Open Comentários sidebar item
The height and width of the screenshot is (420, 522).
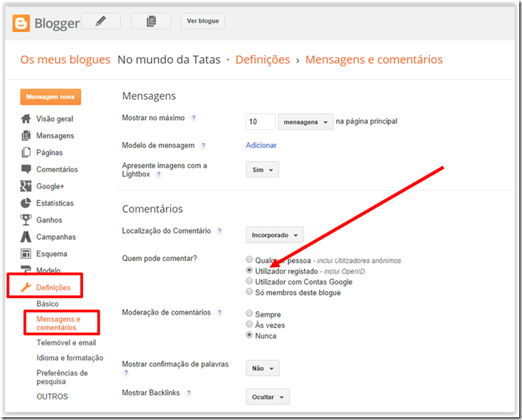(x=57, y=170)
